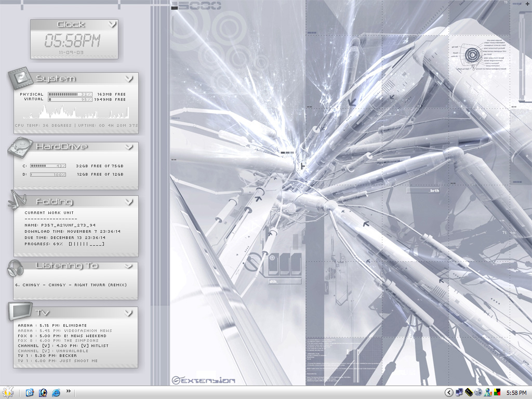This screenshot has height=399, width=532.
Task: Collapse the Clock widget with its arrow
Action: (x=112, y=24)
